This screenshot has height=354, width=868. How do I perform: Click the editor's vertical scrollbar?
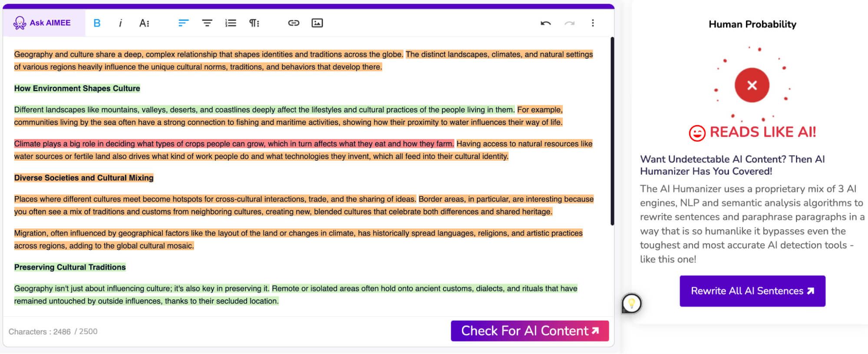tap(612, 130)
